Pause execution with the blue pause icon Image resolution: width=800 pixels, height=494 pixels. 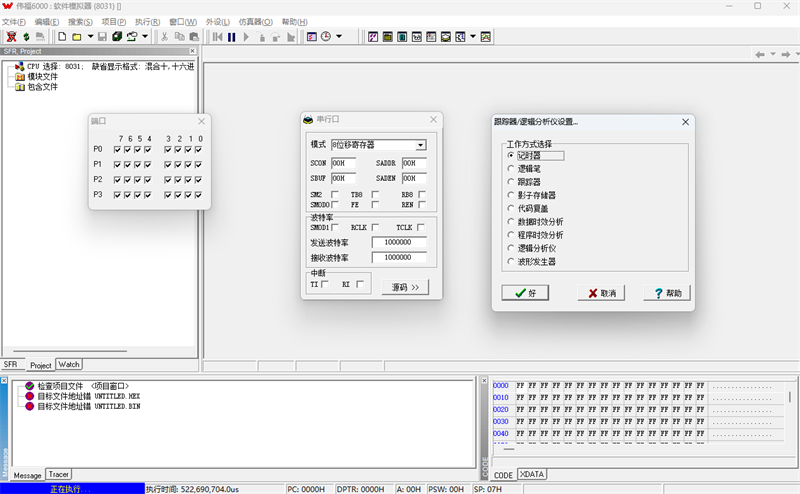click(232, 37)
